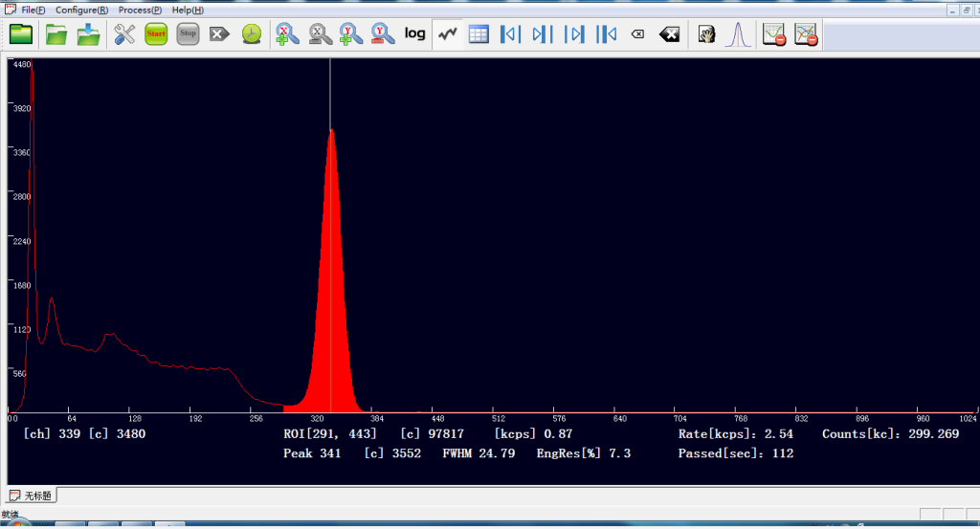Open the Configure(R) menu
Image resolution: width=980 pixels, height=529 pixels.
(82, 10)
